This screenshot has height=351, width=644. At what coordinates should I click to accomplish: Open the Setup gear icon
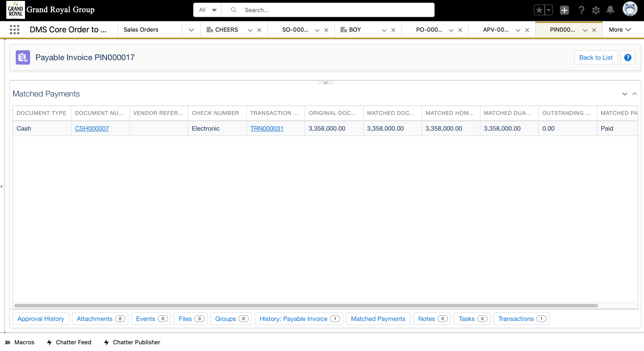coord(596,10)
